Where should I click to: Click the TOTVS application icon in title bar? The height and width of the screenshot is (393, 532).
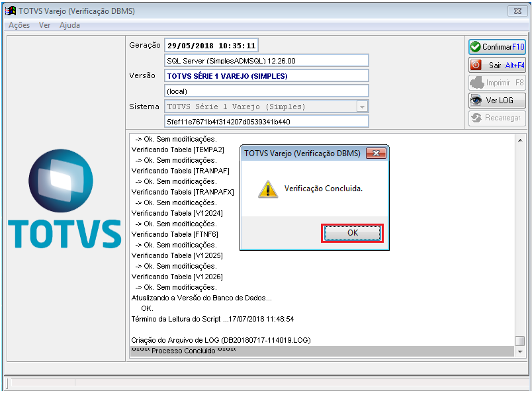(11, 11)
